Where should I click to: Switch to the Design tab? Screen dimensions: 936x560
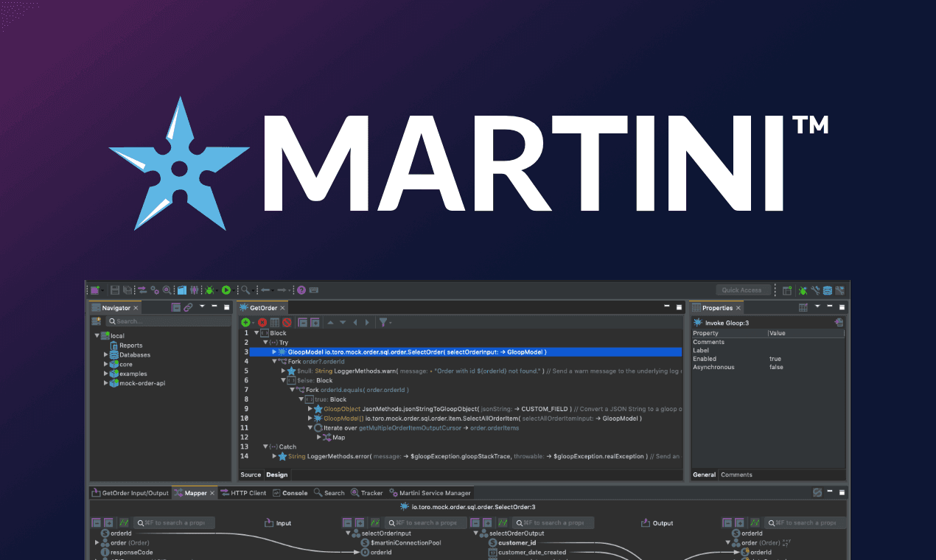click(x=277, y=475)
